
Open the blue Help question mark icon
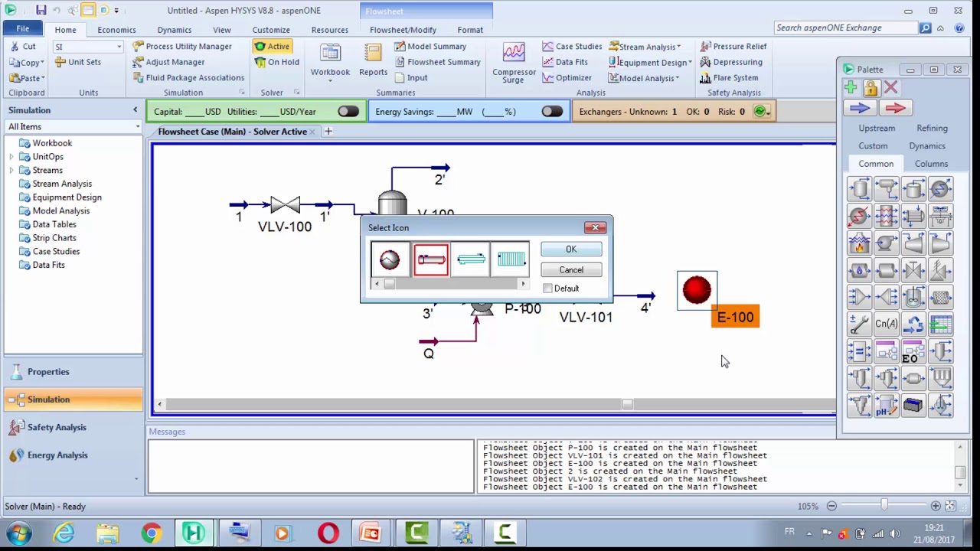[959, 28]
